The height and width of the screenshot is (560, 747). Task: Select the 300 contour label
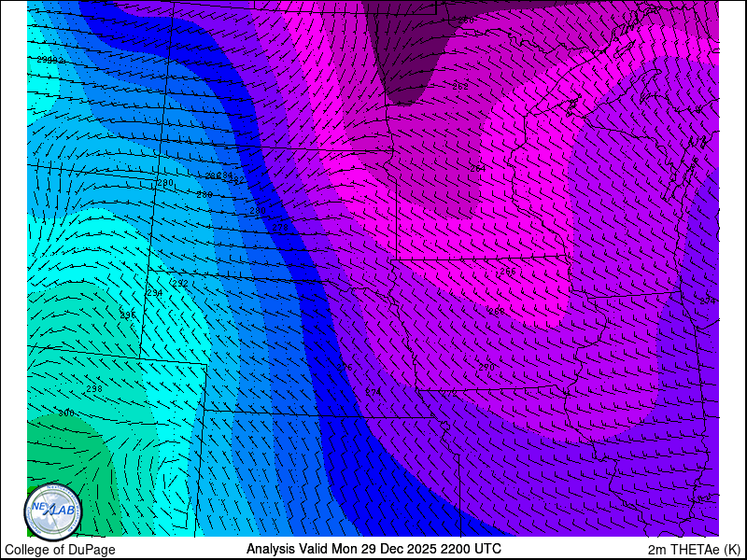click(x=66, y=413)
